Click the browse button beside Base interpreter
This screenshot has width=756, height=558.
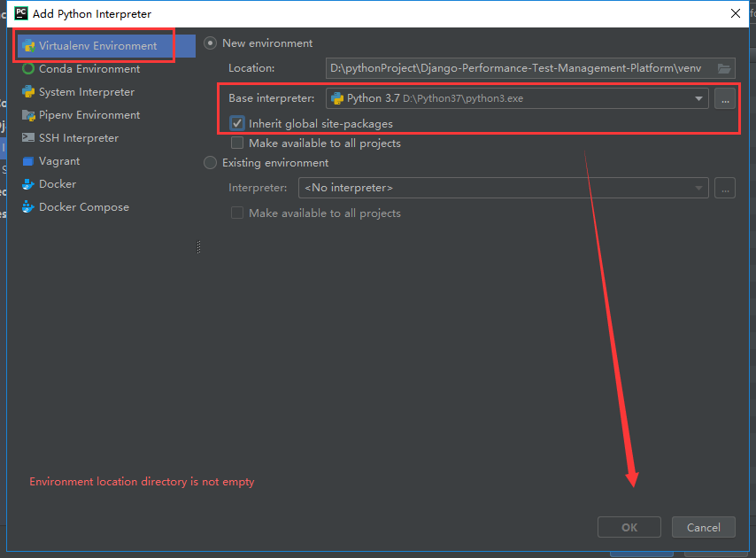(725, 99)
